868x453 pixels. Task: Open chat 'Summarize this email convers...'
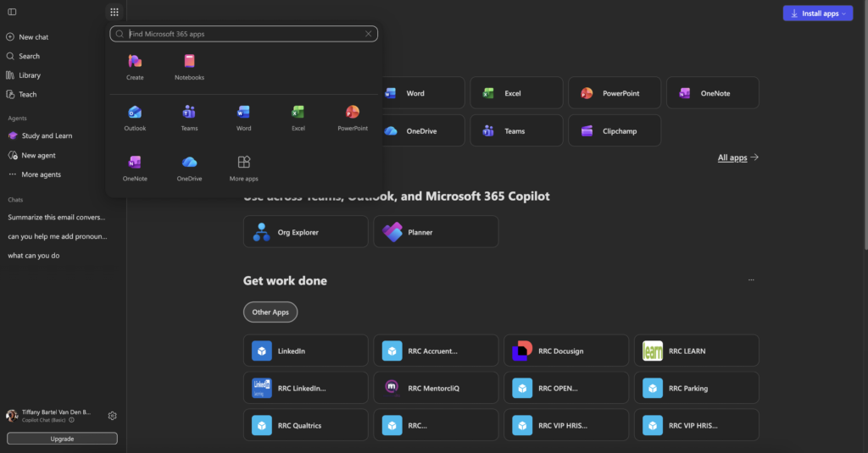(57, 218)
